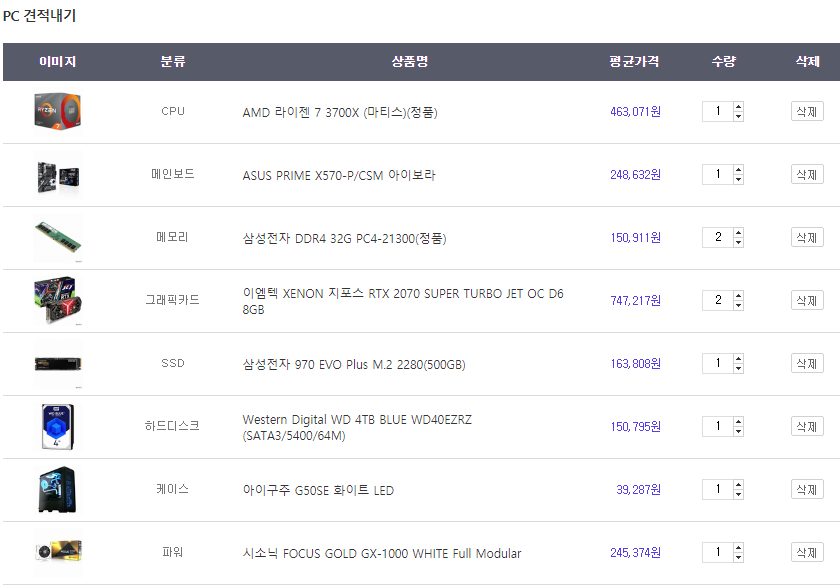Open product name ASUS PRIME X570-P/CSM 아이보라
Image resolution: width=840 pixels, height=588 pixels.
click(x=339, y=175)
